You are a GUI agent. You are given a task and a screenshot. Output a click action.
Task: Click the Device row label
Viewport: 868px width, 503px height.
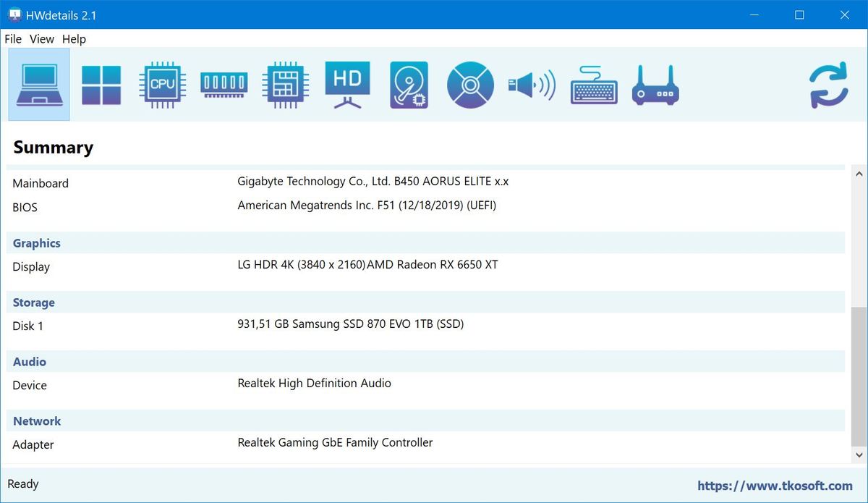[x=30, y=386]
